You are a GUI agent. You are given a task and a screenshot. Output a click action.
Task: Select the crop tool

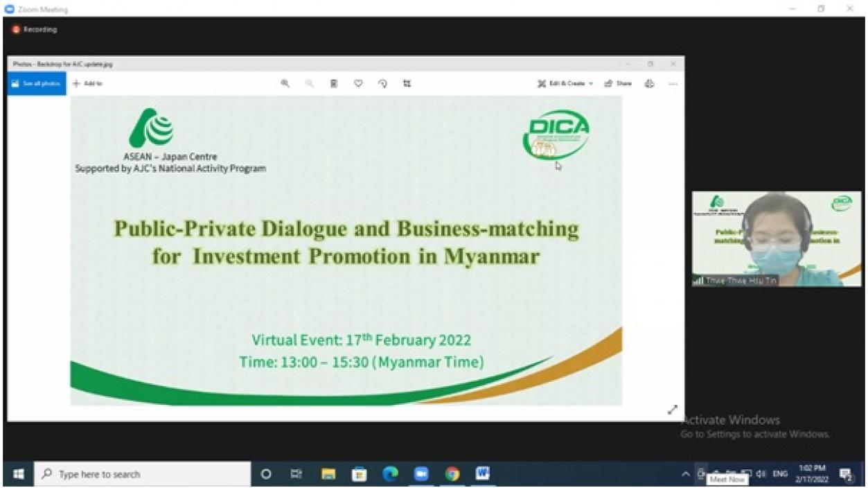tap(407, 84)
